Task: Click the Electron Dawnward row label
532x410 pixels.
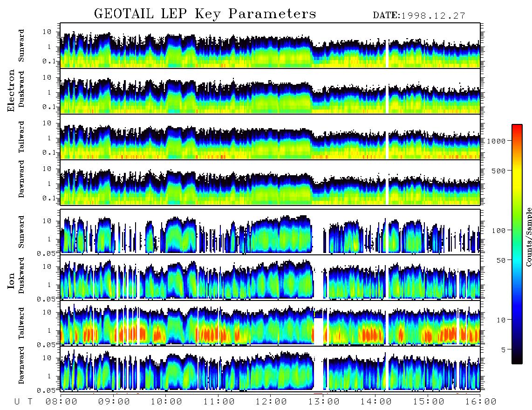Action: tap(21, 179)
